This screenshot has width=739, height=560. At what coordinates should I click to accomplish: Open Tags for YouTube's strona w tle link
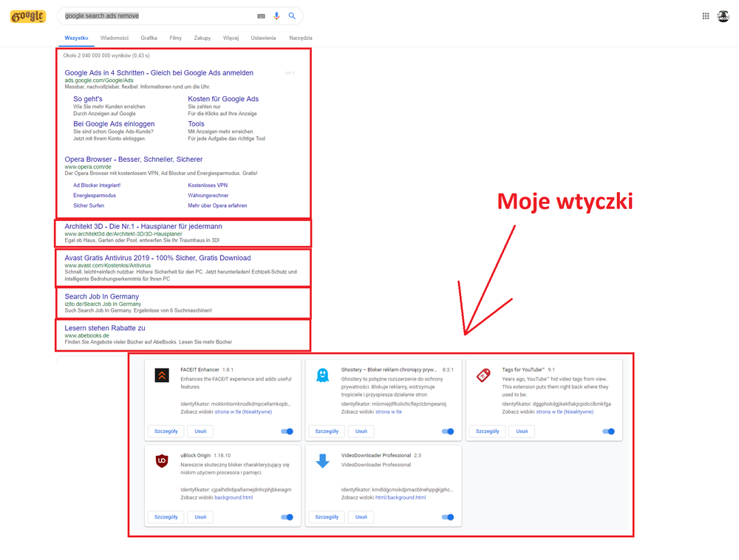pyautogui.click(x=565, y=412)
